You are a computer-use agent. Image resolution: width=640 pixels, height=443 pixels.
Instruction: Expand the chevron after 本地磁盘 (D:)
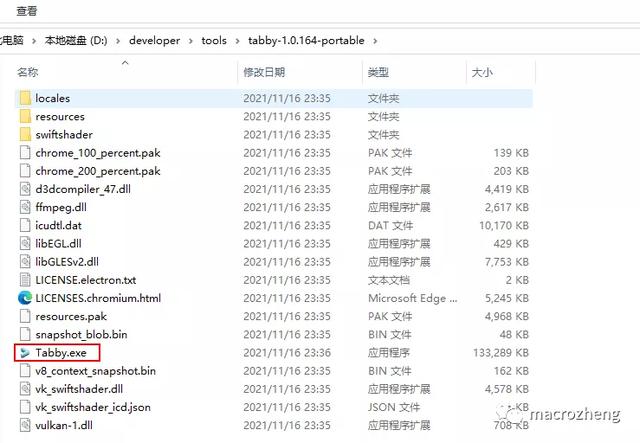tap(118, 41)
